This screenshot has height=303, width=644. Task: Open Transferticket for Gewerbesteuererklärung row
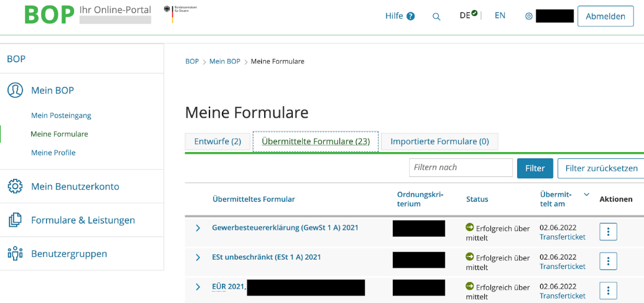(x=563, y=237)
